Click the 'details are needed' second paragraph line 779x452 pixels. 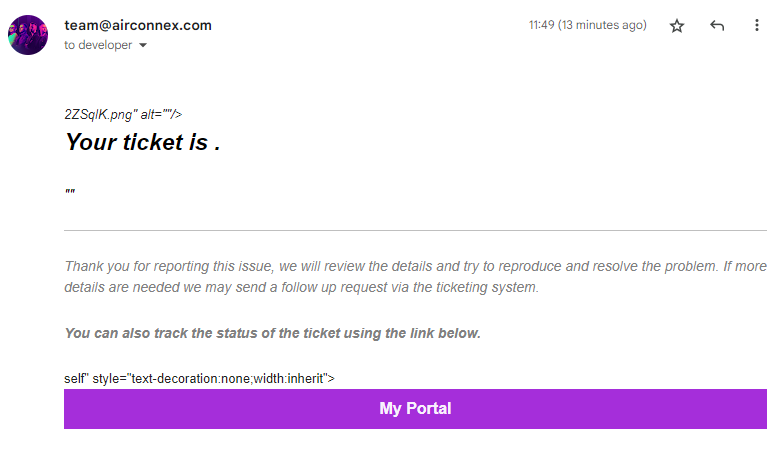pos(302,288)
